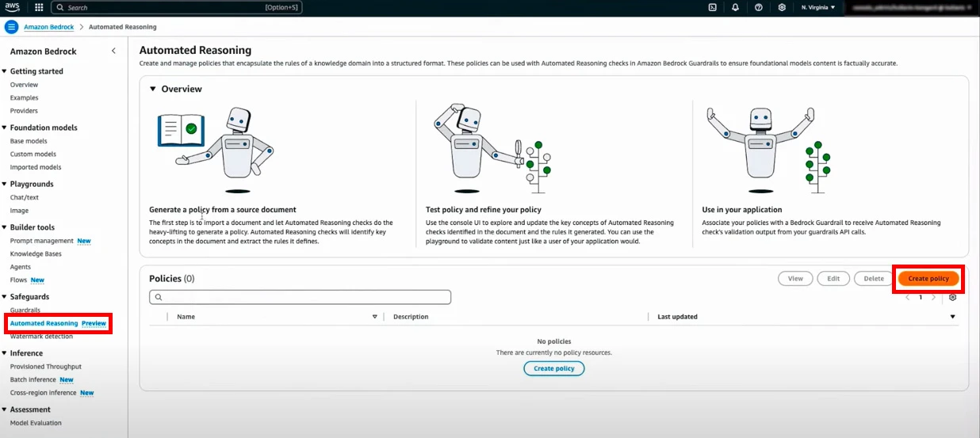Toggle the hamburger navigation menu button
The height and width of the screenshot is (438, 980).
point(11,27)
